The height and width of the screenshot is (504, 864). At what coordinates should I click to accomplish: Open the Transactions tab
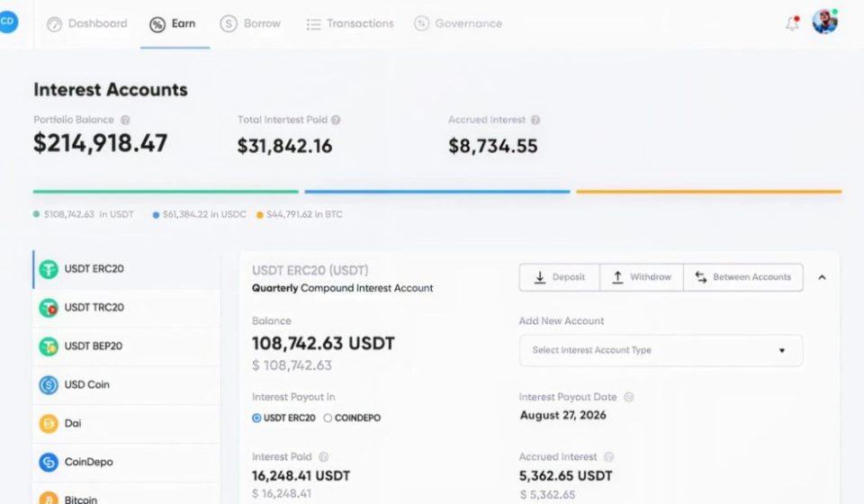tap(350, 24)
